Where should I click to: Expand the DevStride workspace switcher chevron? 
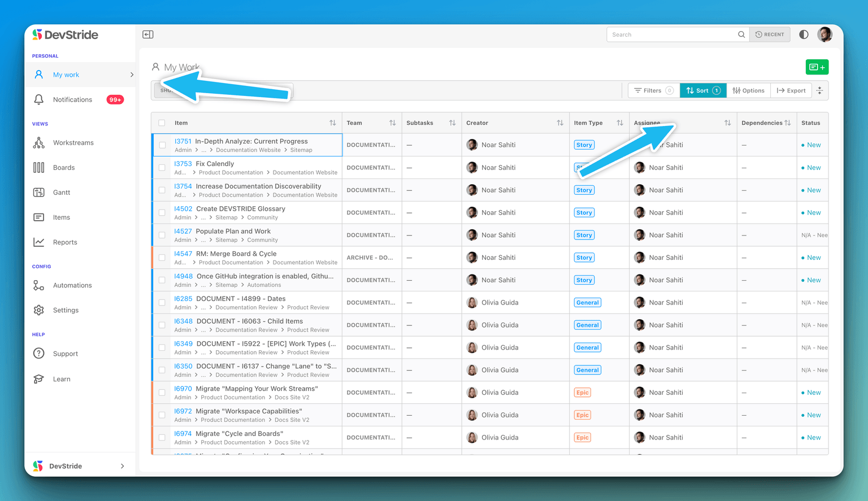[123, 466]
